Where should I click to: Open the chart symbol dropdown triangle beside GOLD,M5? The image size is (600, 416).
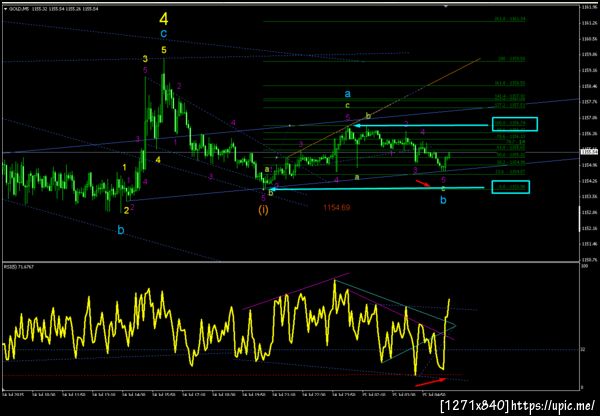tap(5, 9)
